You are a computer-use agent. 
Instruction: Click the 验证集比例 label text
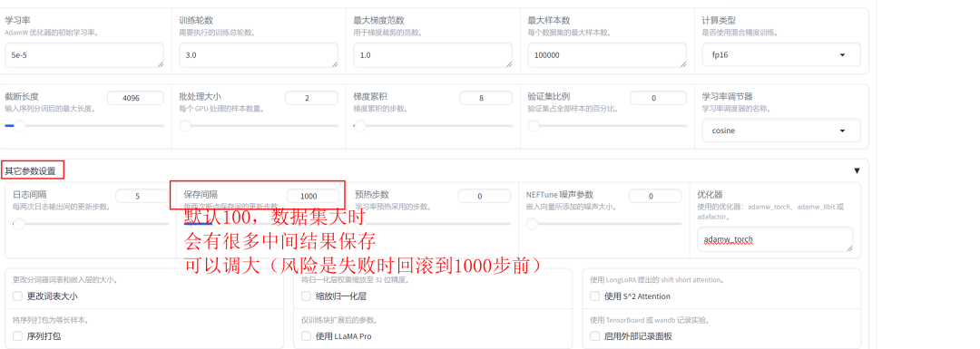click(549, 97)
